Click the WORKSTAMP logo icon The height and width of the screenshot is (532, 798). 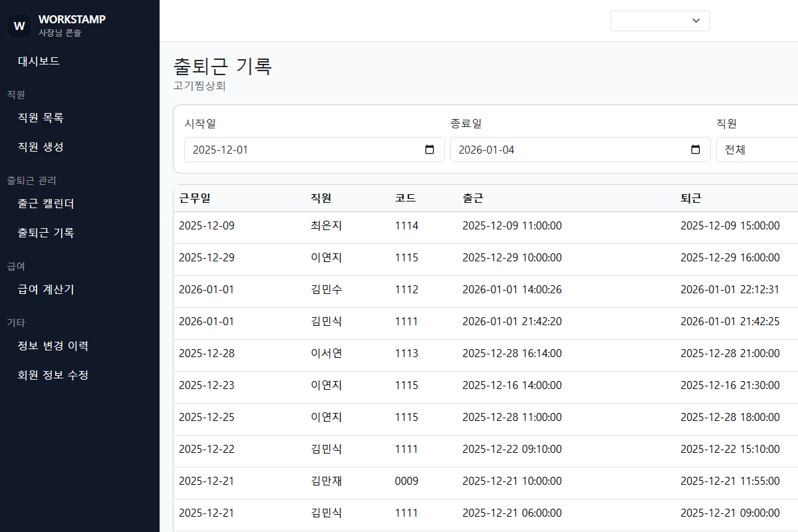pyautogui.click(x=19, y=26)
